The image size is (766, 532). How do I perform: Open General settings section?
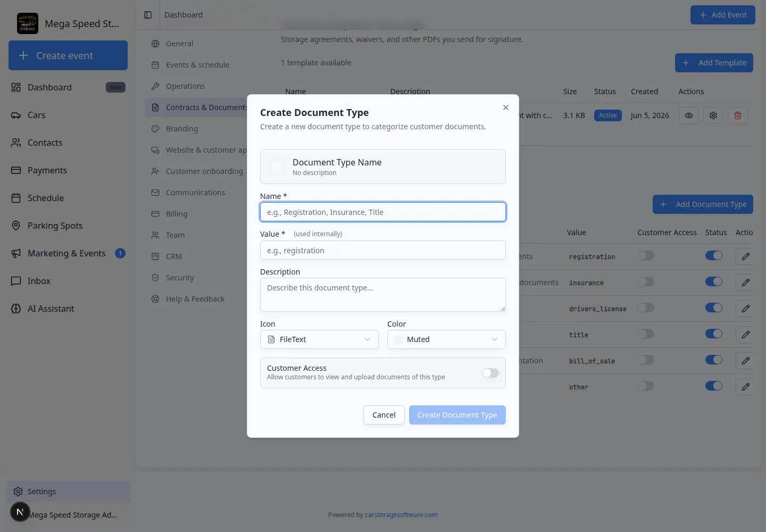tap(197, 44)
